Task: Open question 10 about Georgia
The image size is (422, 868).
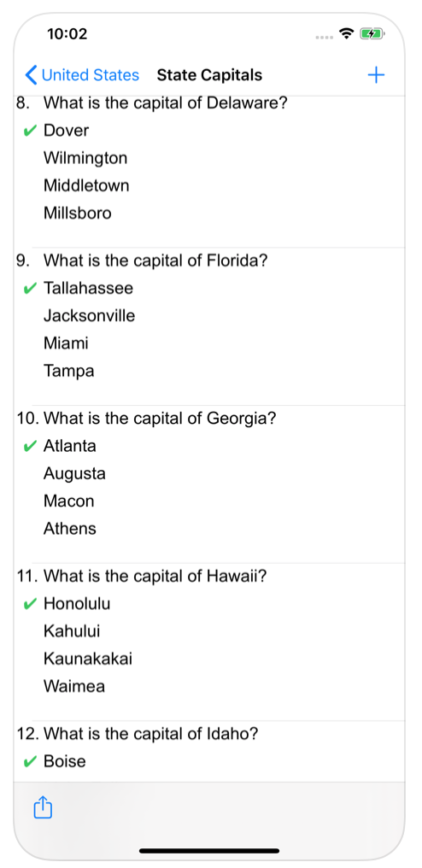Action: (146, 419)
